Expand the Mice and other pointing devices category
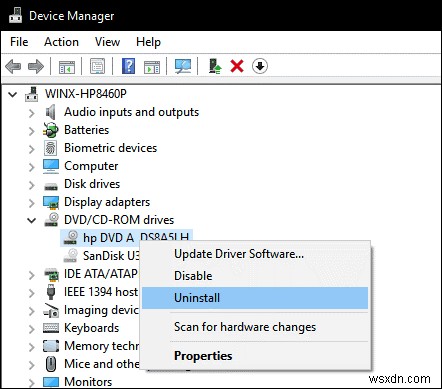 coord(32,365)
